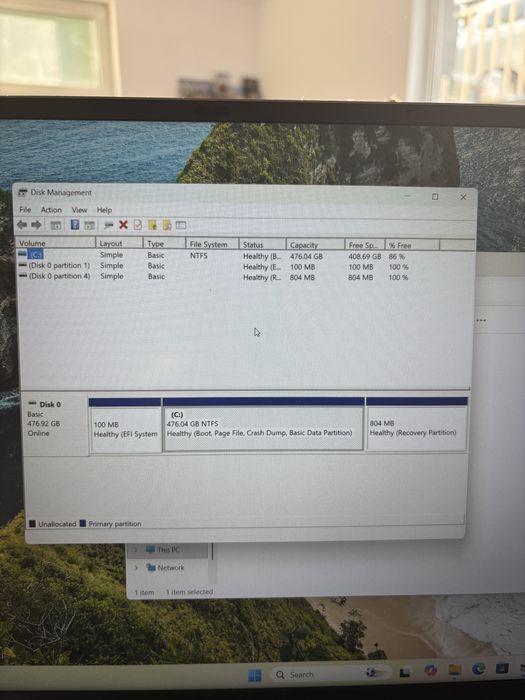Expand the Network node in File Explorer
Viewport: 525px width, 700px height.
(137, 567)
